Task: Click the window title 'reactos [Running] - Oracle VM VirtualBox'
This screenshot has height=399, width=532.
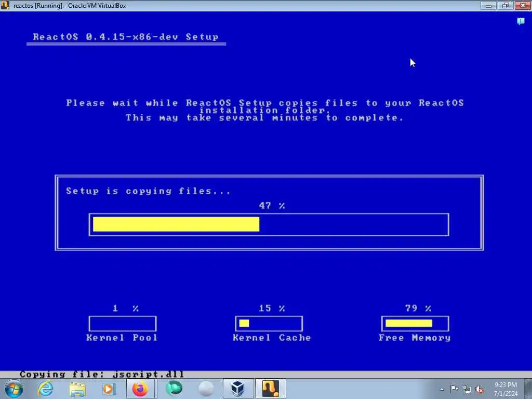Action: coord(70,6)
